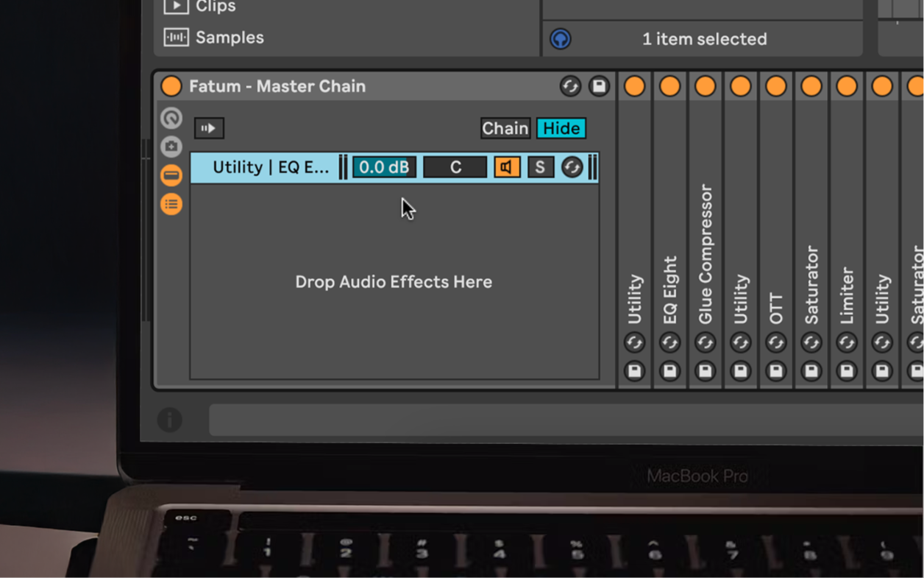The width and height of the screenshot is (924, 578).
Task: Click the hot-swap icon in the chain row
Action: click(x=572, y=167)
